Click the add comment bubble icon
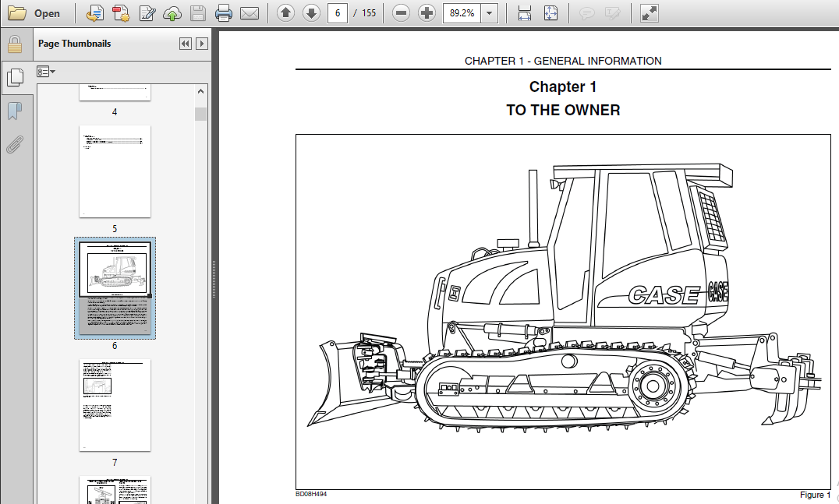 click(587, 13)
